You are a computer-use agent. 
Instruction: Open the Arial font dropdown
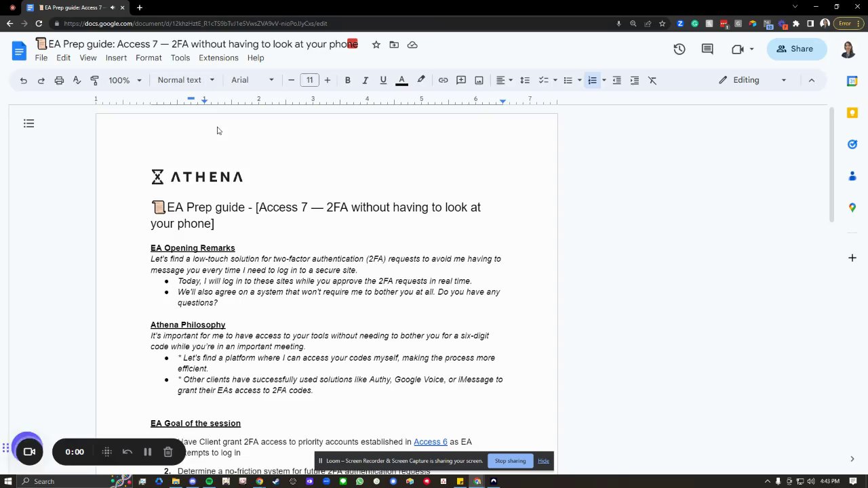(253, 80)
